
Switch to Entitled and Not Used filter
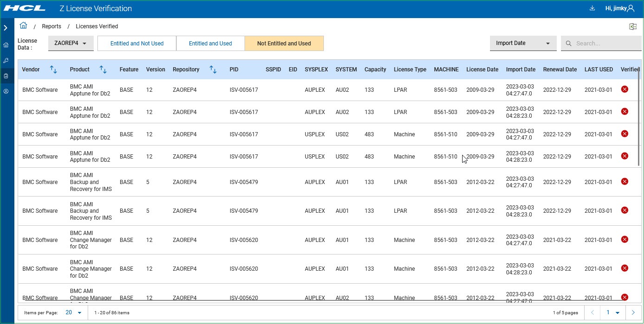(x=137, y=44)
